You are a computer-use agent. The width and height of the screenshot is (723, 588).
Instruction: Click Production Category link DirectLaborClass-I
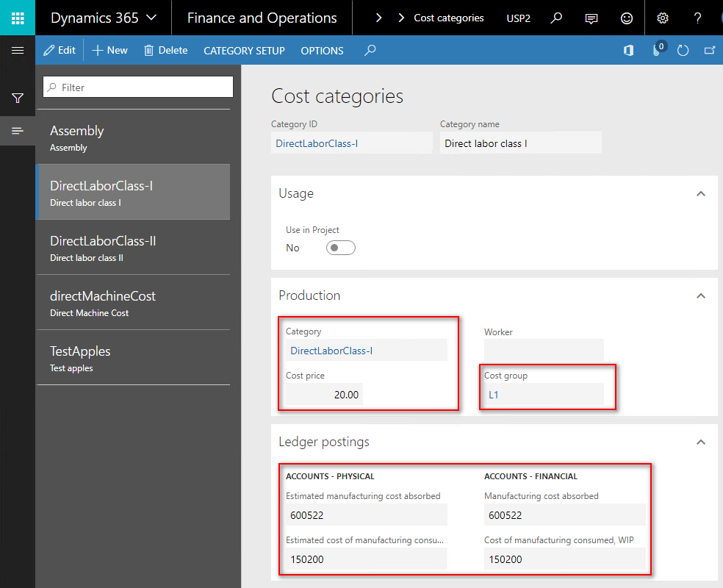pyautogui.click(x=331, y=351)
